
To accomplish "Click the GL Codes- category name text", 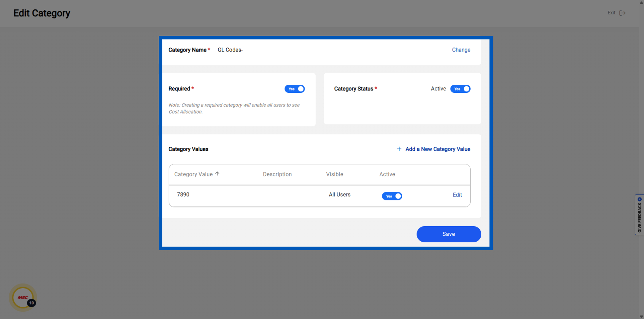I will [230, 50].
